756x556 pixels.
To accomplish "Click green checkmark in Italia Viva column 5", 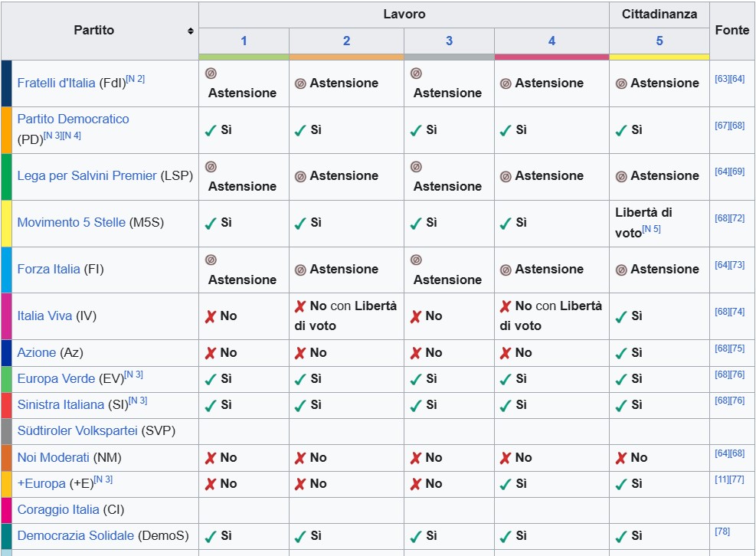I will point(621,317).
